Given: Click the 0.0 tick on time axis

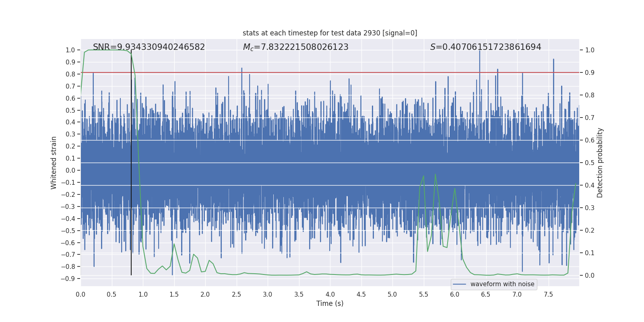Looking at the screenshot, I should [x=80, y=294].
